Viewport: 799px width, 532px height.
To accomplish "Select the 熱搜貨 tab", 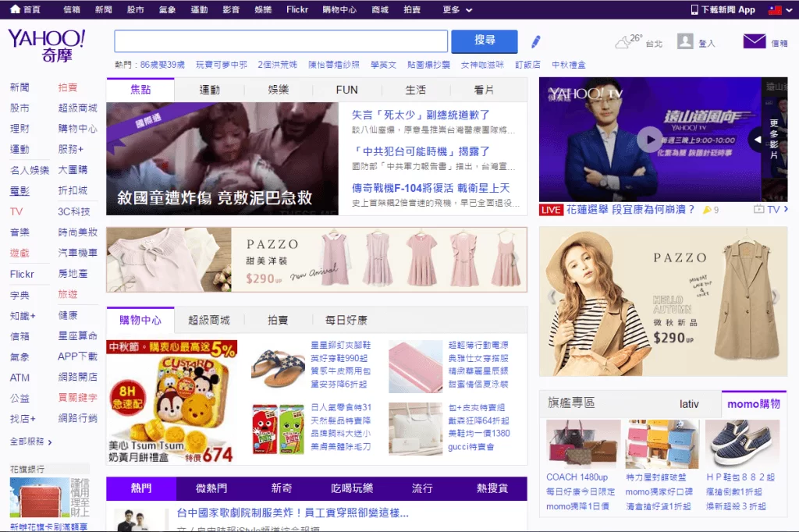I will pos(492,488).
